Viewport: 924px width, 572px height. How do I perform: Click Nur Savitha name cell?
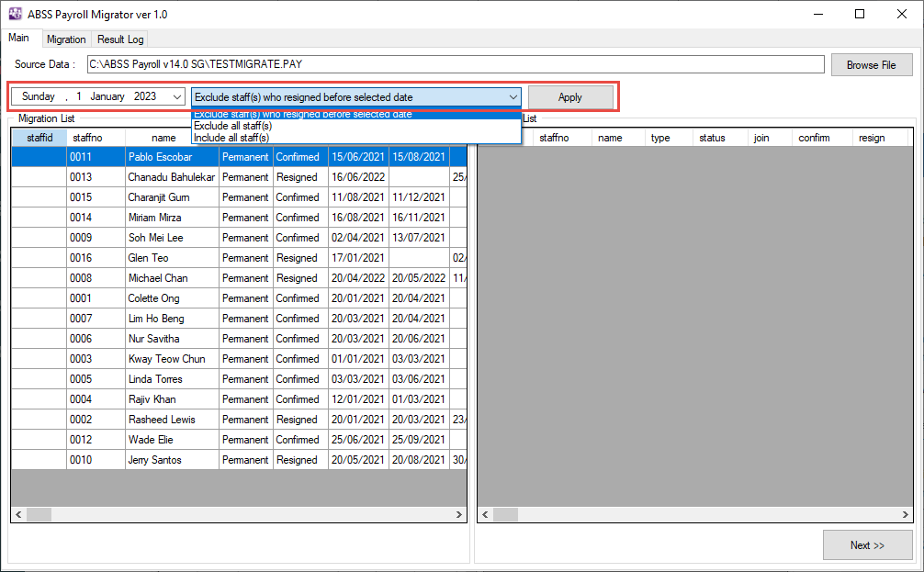coord(172,339)
